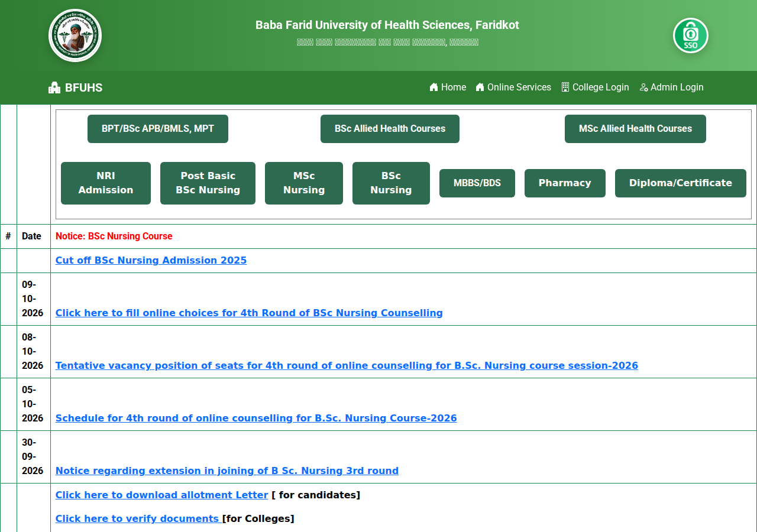The width and height of the screenshot is (757, 532).
Task: Click the university name title text
Action: coord(387,25)
